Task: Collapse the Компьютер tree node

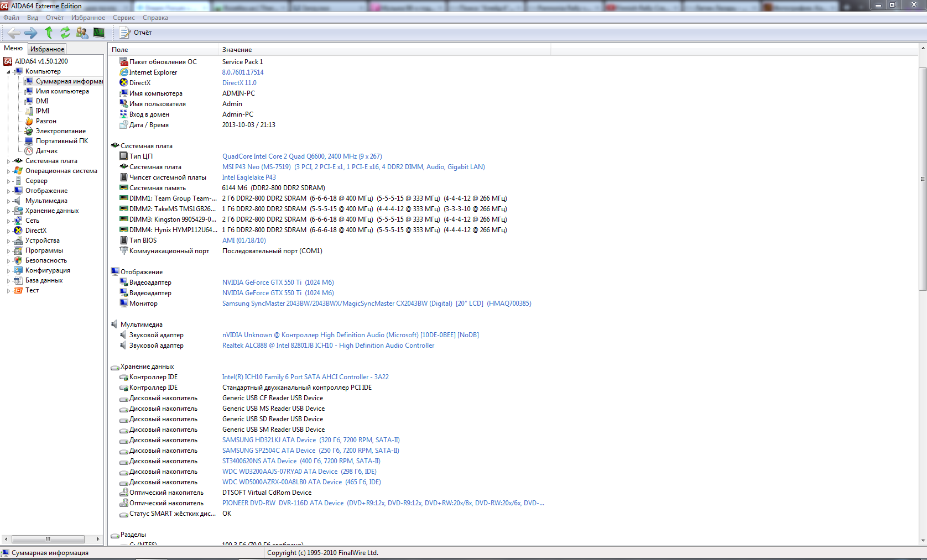Action: [8, 72]
